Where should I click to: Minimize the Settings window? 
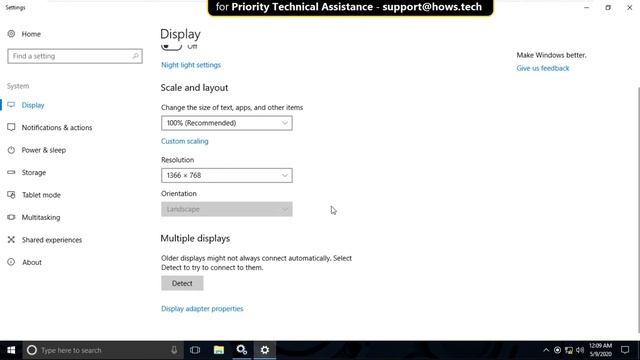(x=587, y=7)
